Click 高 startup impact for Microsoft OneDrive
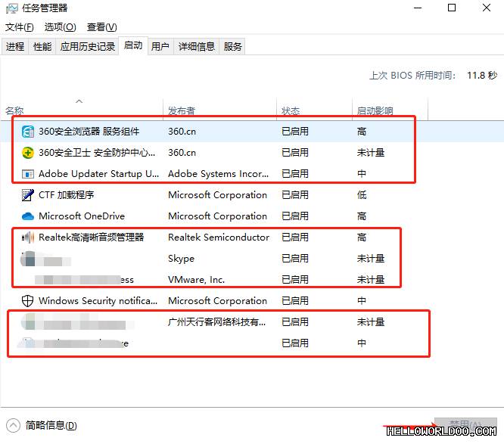This screenshot has height=444, width=504. click(x=362, y=216)
